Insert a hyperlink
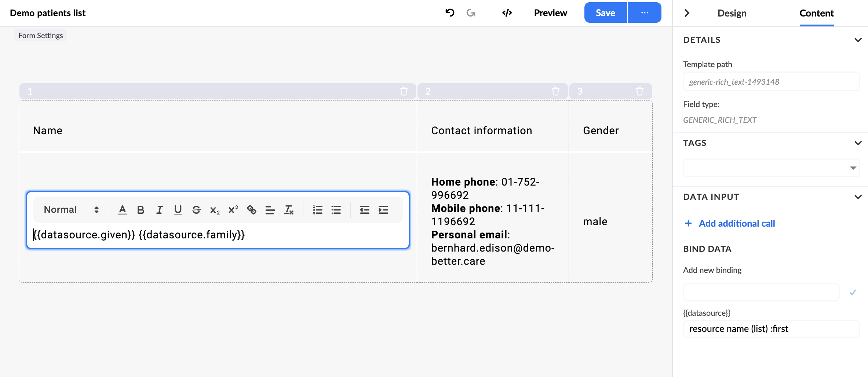Viewport: 868px width, 377px height. click(252, 210)
